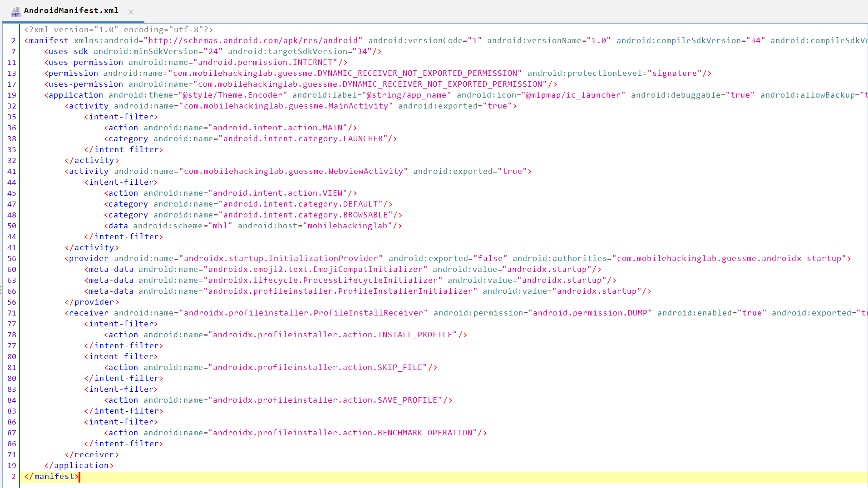868x488 pixels.
Task: Click the InitializationProvider class name
Action: point(281,258)
